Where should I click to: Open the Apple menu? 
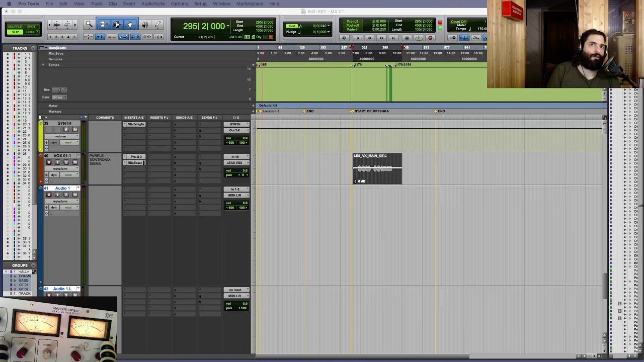[9, 4]
